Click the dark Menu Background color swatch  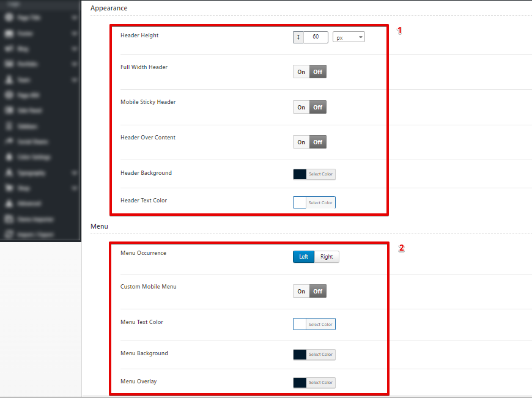pyautogui.click(x=300, y=355)
